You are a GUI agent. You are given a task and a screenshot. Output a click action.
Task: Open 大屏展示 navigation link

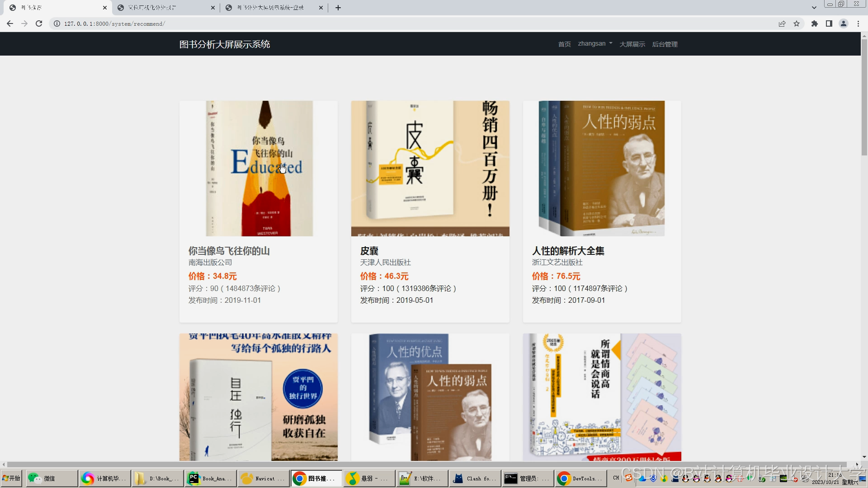(632, 44)
